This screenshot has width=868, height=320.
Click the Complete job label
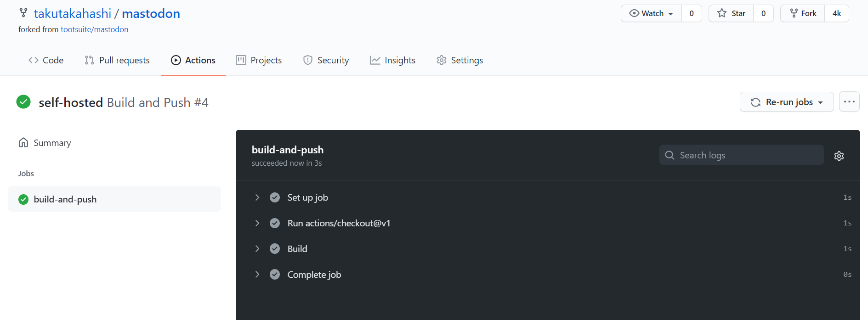pyautogui.click(x=314, y=275)
